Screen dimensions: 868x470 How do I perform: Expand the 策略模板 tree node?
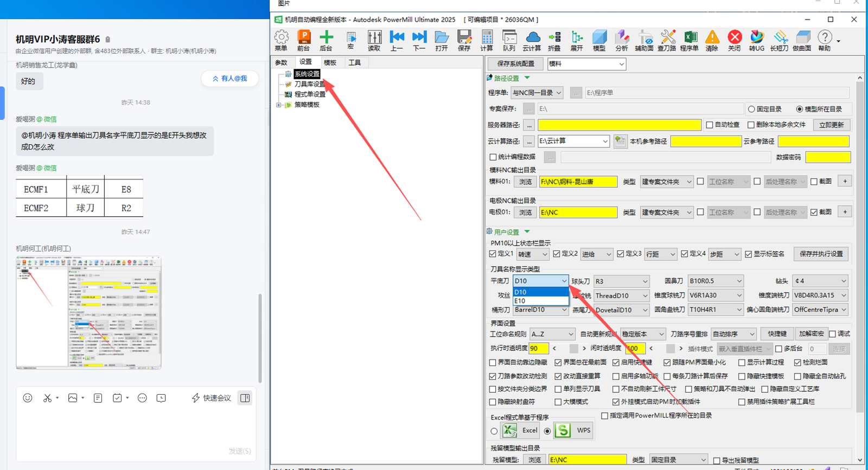point(279,105)
